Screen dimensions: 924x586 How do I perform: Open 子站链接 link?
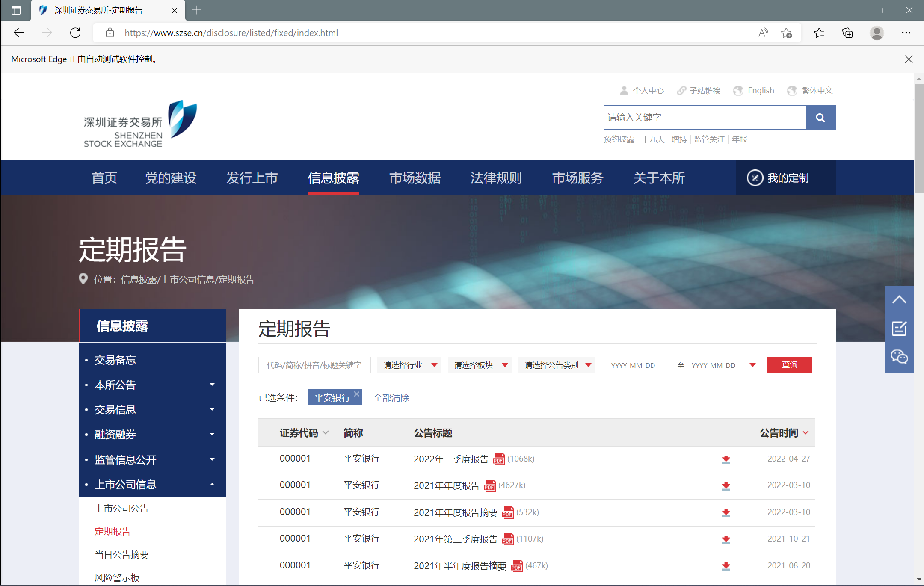699,91
